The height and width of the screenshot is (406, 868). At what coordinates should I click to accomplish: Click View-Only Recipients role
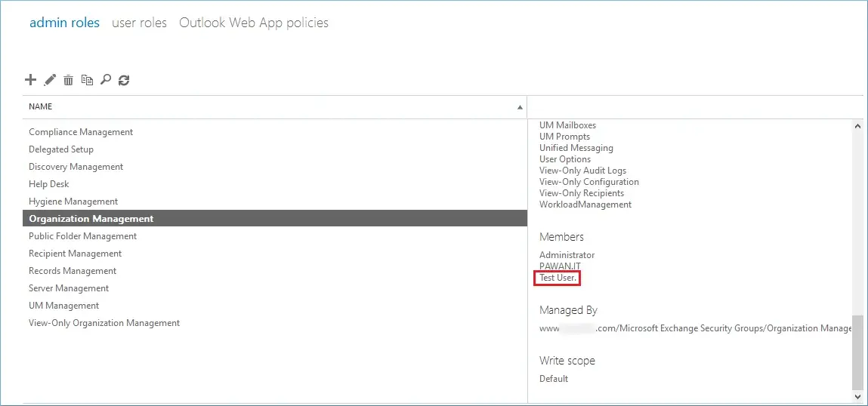[582, 193]
